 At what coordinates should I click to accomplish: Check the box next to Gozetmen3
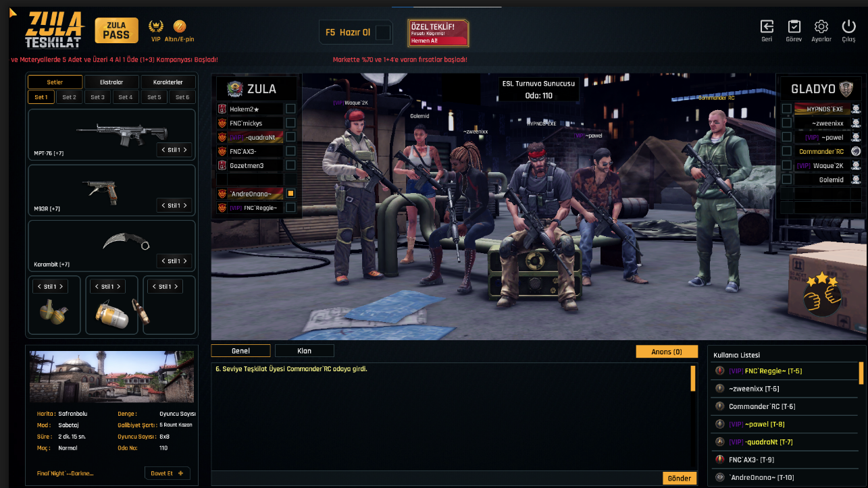(290, 165)
